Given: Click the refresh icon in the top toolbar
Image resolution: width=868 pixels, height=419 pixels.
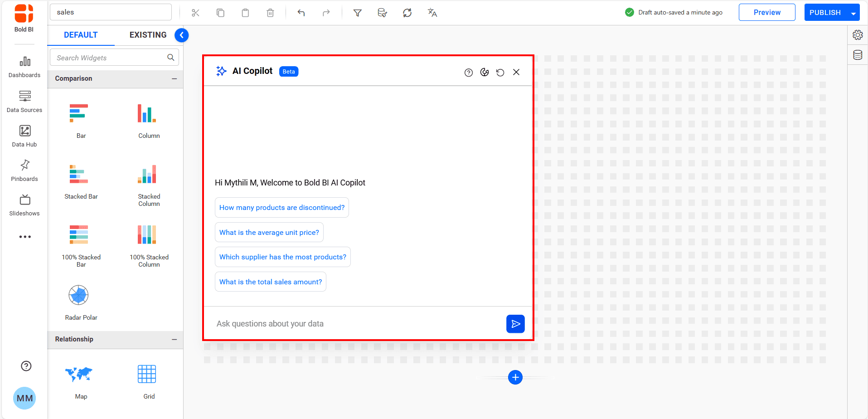Looking at the screenshot, I should click(407, 13).
